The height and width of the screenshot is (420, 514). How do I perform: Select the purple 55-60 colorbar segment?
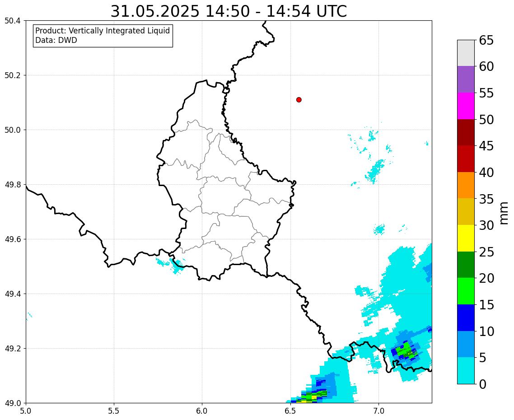point(466,79)
